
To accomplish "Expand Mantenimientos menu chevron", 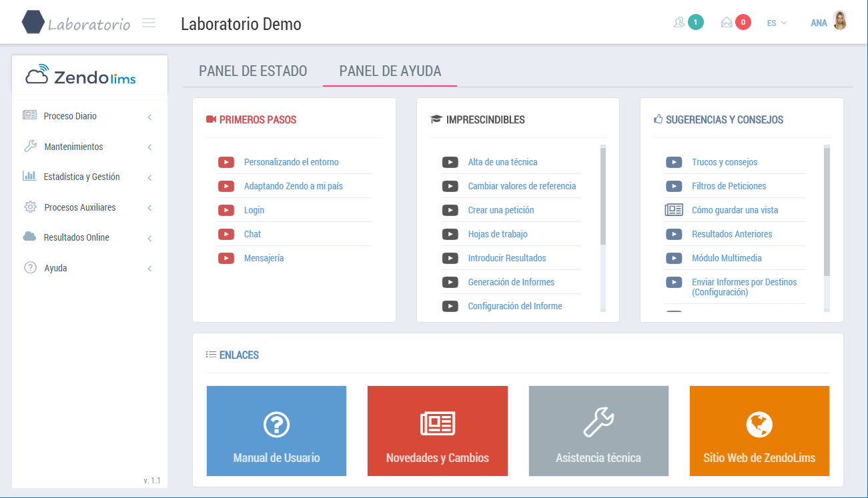I will [x=149, y=147].
